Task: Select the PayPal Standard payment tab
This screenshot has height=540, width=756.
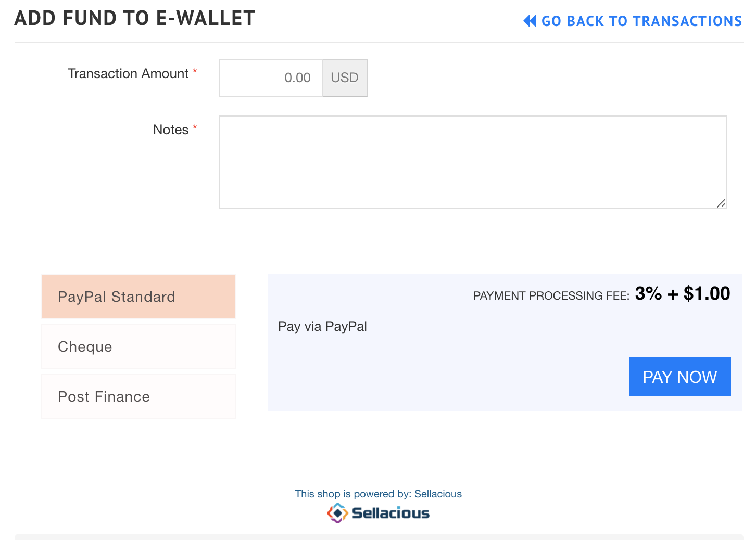Action: [x=138, y=297]
